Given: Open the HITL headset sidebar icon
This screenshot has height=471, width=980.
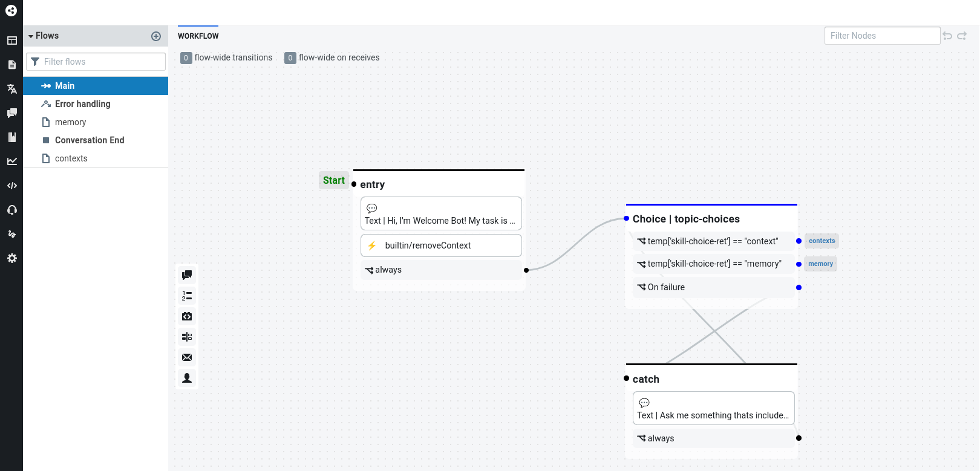Looking at the screenshot, I should coord(11,210).
